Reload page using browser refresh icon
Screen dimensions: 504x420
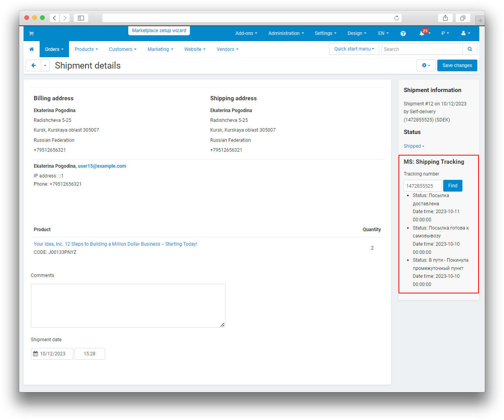click(397, 18)
